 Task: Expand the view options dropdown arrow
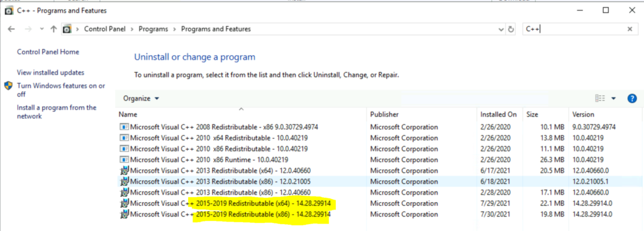click(614, 99)
